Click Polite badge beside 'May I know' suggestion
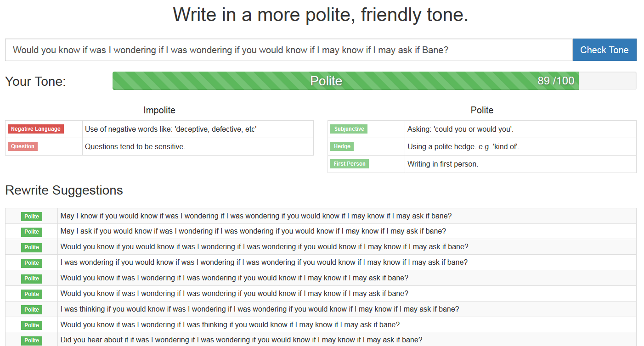 32,216
